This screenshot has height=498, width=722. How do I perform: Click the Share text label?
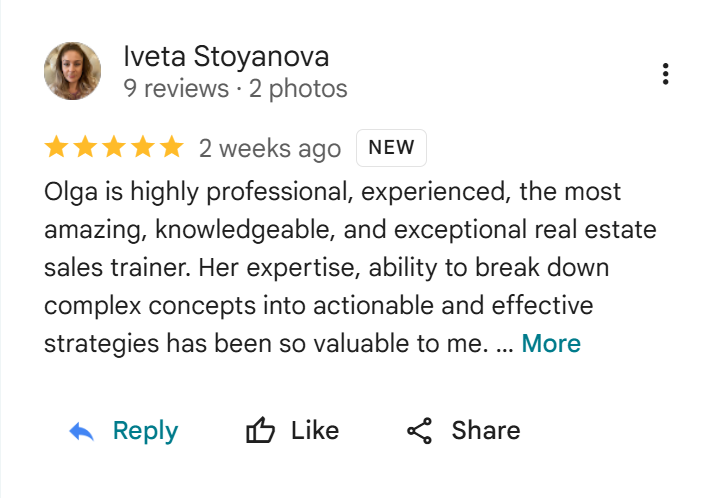point(485,431)
